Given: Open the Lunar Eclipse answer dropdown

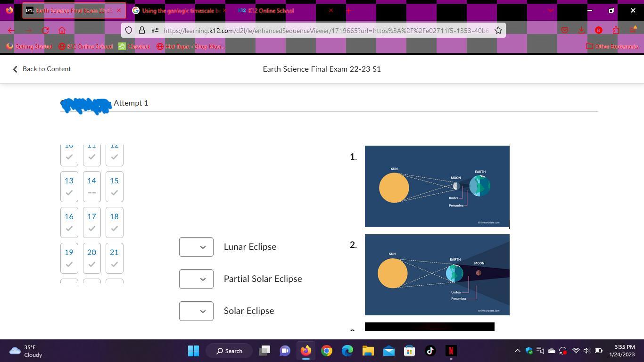Looking at the screenshot, I should [196, 247].
